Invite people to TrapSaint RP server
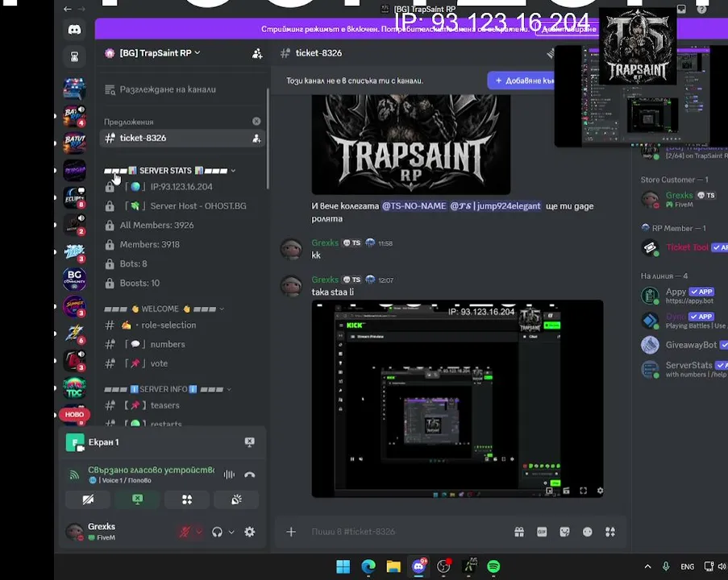The image size is (728, 580). click(256, 53)
